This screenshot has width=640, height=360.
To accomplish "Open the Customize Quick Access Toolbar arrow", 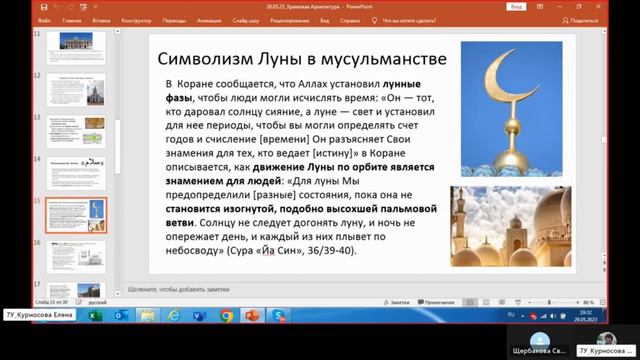I will [96, 7].
